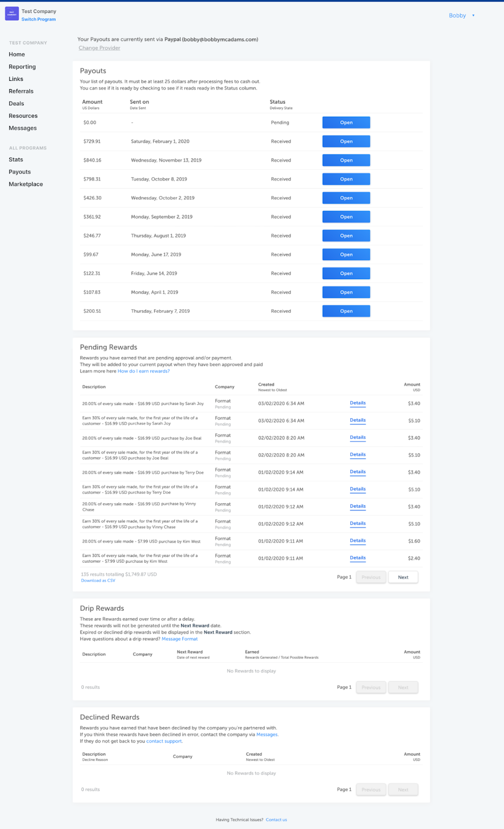Open the $840.16 payout

pos(346,160)
